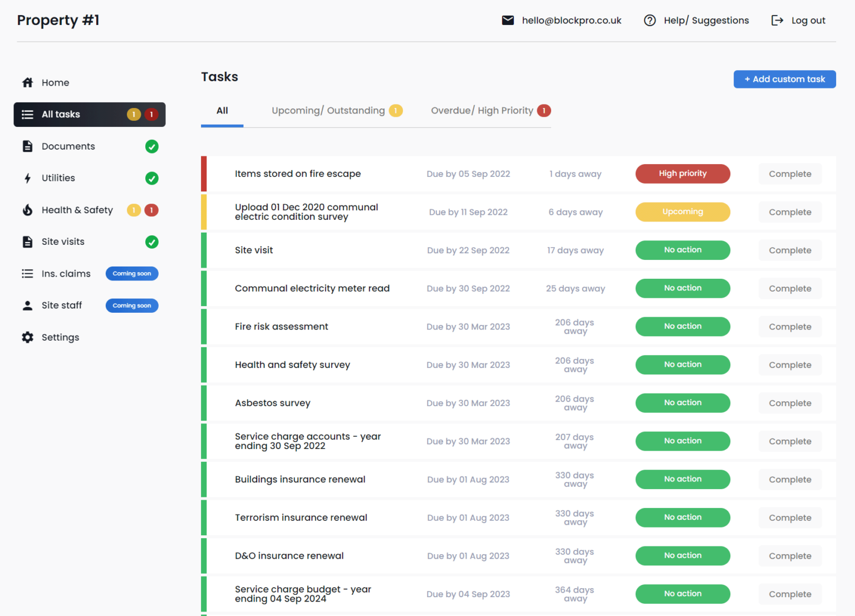This screenshot has height=616, width=855.
Task: Click Add custom task
Action: click(x=784, y=79)
